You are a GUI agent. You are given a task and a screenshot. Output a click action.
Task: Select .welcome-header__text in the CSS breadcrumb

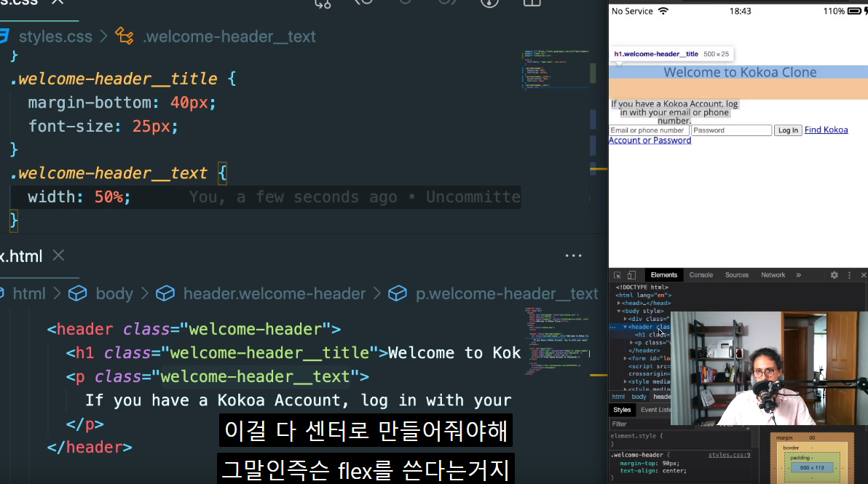(229, 36)
